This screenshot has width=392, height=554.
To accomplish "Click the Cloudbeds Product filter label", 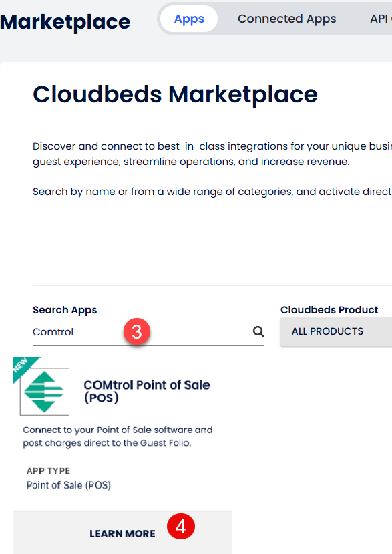I will [x=329, y=310].
